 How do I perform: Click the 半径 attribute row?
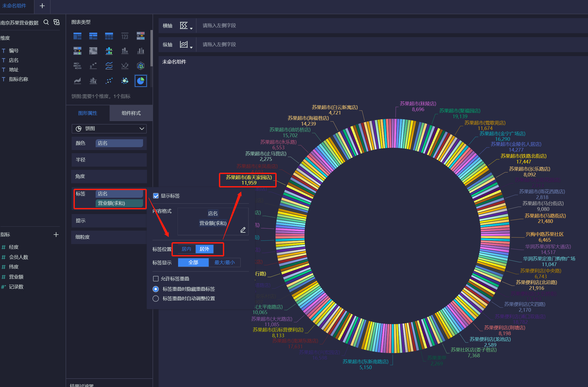109,160
